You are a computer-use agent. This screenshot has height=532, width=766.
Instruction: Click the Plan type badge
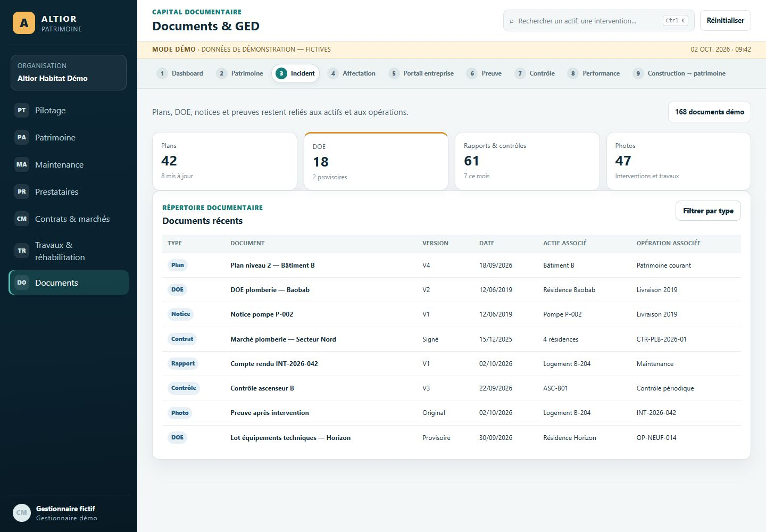click(178, 265)
